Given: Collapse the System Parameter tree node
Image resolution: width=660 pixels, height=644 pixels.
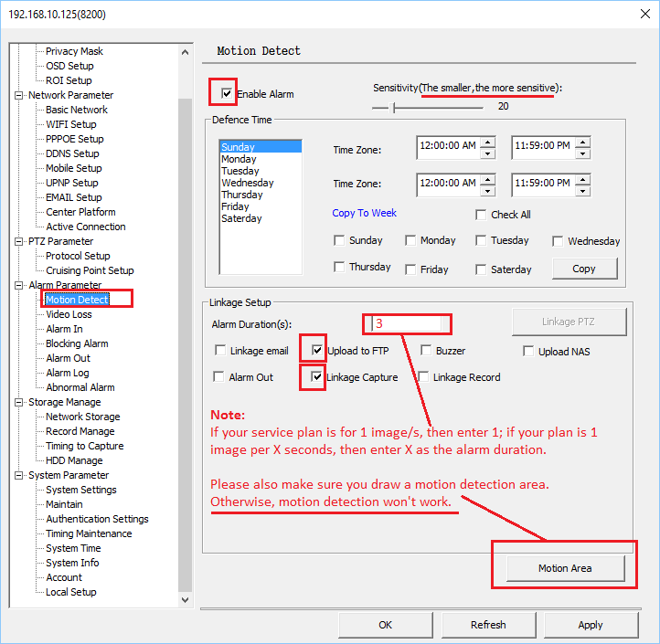Looking at the screenshot, I should click(19, 475).
